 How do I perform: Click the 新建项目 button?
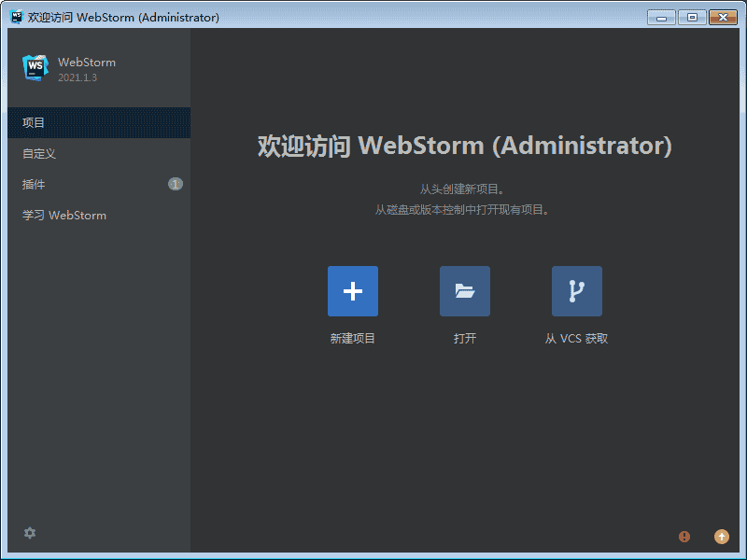point(353,338)
